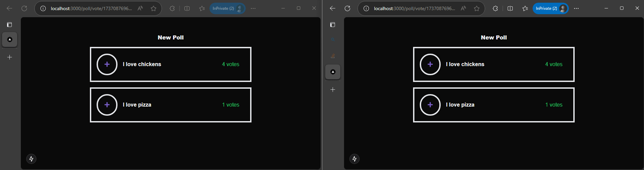Open tab actions menu in left window sidebar
The width and height of the screenshot is (644, 170).
[x=9, y=25]
